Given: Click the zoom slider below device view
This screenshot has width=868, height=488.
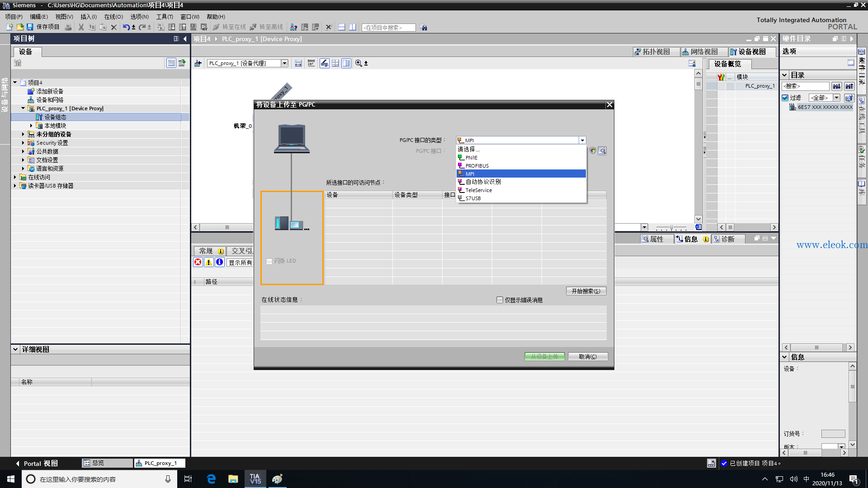Looking at the screenshot, I should [671, 227].
